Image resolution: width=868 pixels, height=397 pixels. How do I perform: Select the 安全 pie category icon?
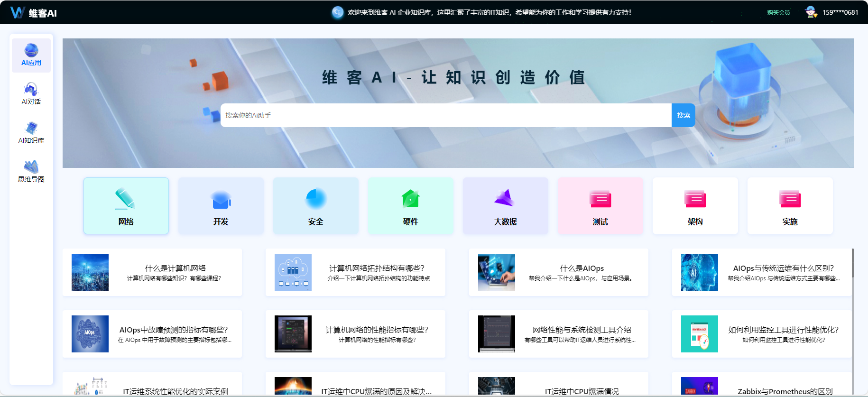coord(315,199)
